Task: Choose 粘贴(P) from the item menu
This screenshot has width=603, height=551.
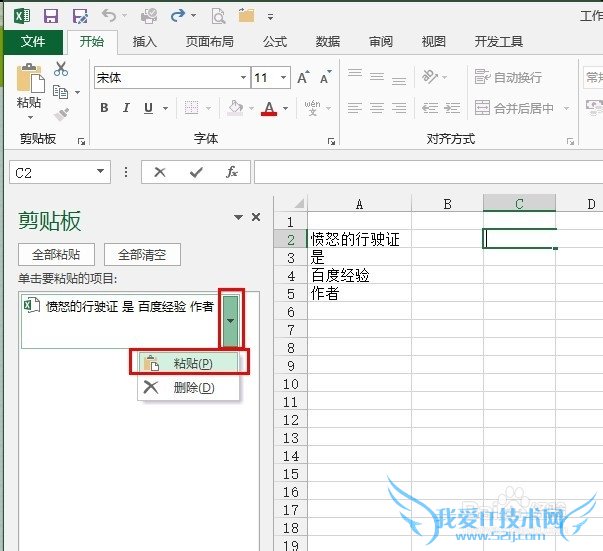Action: pos(188,363)
